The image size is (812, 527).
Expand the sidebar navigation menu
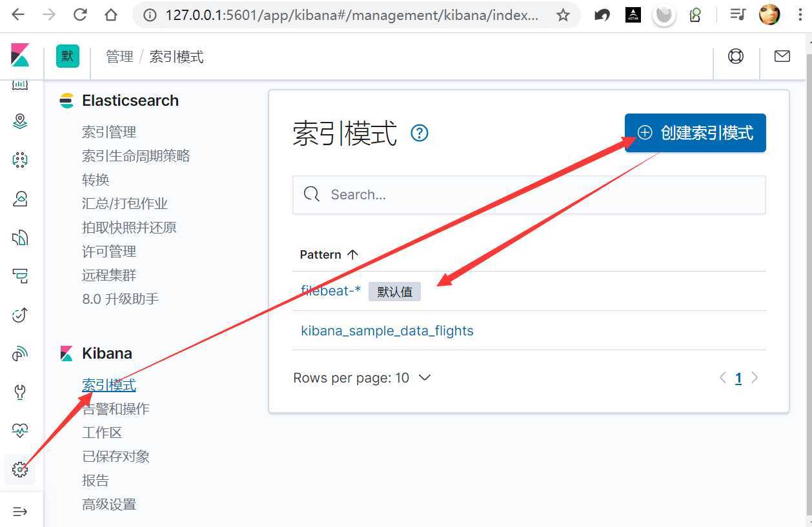20,512
